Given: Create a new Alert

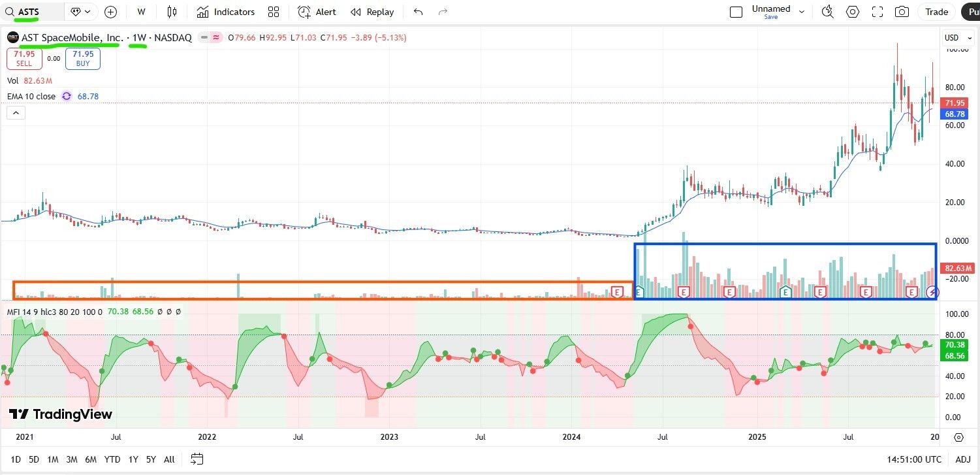Looking at the screenshot, I should (x=317, y=12).
